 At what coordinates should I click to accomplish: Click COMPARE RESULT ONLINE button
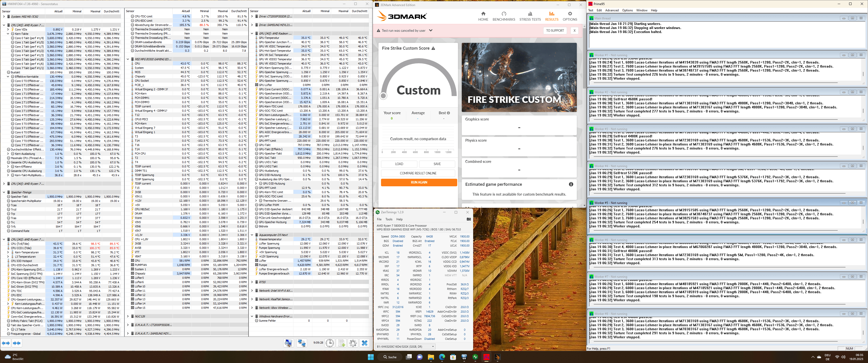tap(418, 173)
